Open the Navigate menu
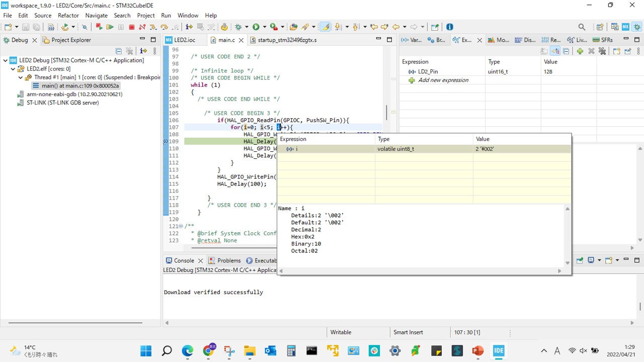The width and height of the screenshot is (644, 362). (x=96, y=16)
